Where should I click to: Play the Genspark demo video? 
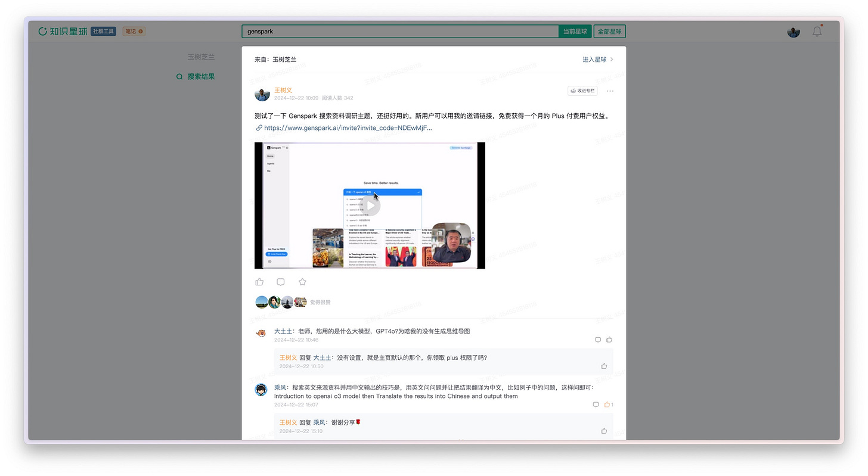pyautogui.click(x=370, y=206)
